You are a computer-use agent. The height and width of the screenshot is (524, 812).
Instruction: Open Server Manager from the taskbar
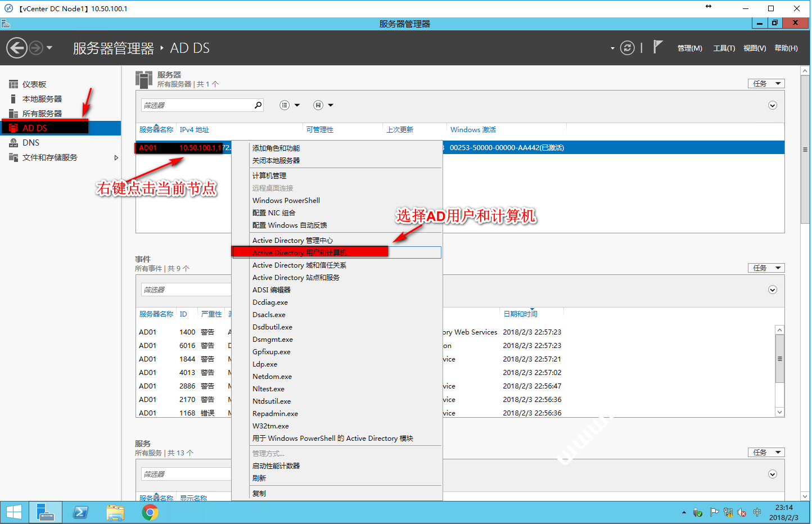click(x=45, y=512)
